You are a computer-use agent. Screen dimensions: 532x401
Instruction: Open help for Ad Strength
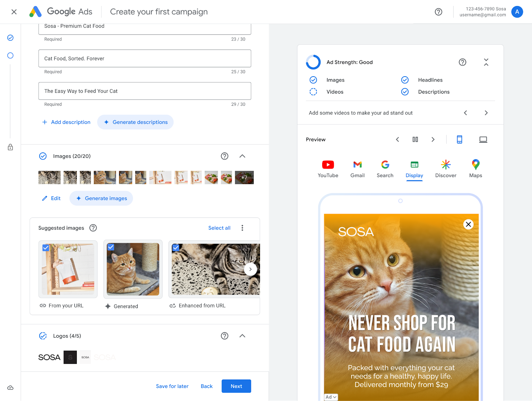(462, 62)
